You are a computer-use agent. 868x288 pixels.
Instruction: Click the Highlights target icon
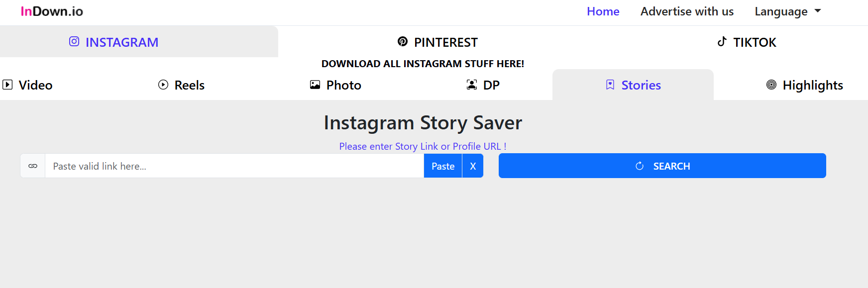771,85
